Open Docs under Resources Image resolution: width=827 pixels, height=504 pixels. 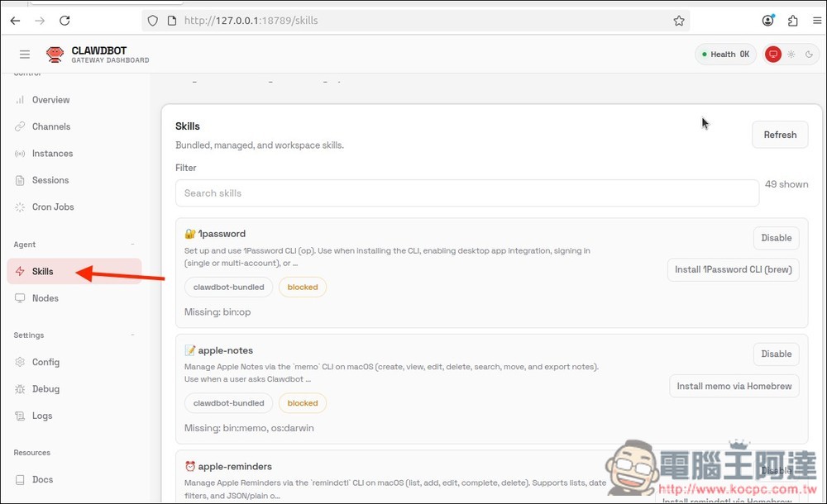pyautogui.click(x=42, y=480)
